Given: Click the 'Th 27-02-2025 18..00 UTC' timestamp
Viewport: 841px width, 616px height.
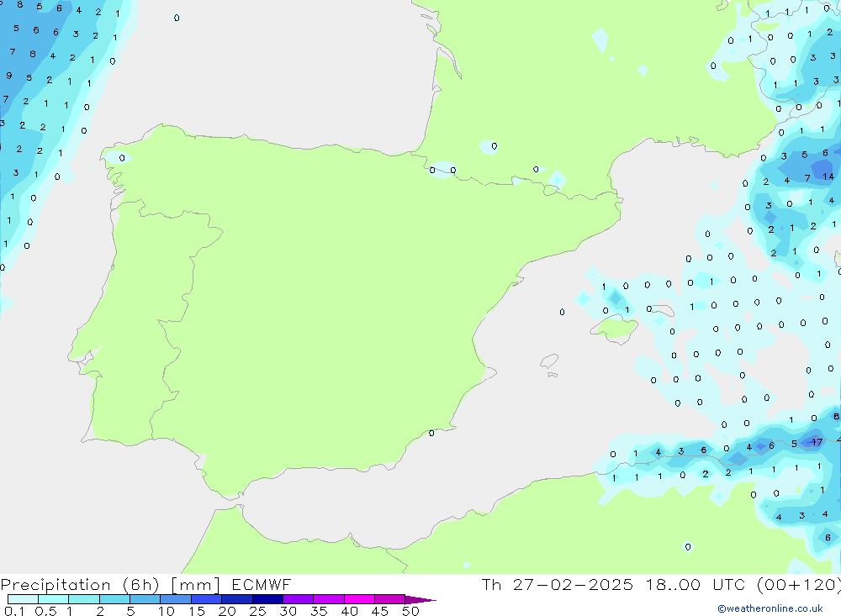Looking at the screenshot, I should pos(614,585).
